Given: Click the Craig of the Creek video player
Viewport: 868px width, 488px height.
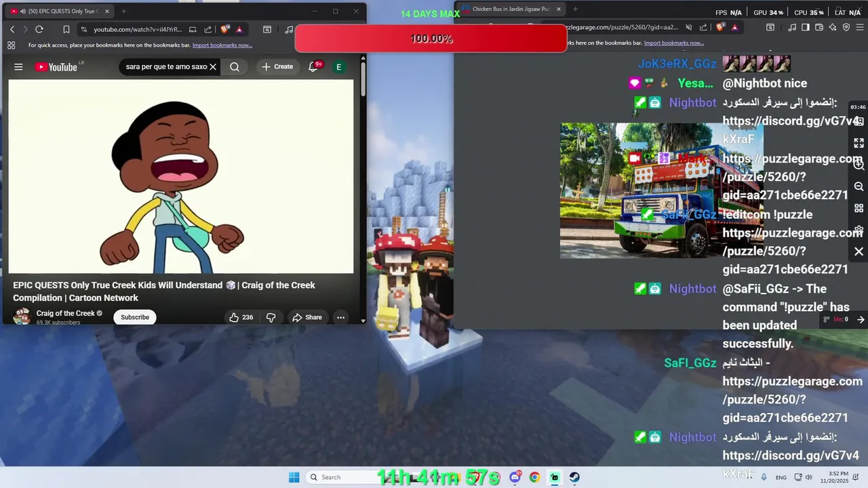Looking at the screenshot, I should point(181,176).
